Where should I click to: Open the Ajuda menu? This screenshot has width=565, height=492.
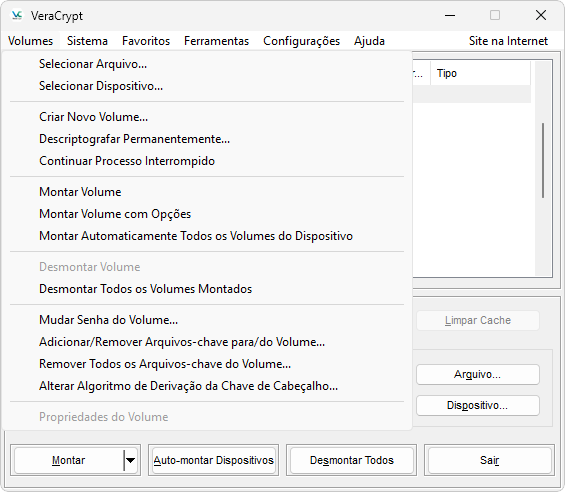click(369, 41)
